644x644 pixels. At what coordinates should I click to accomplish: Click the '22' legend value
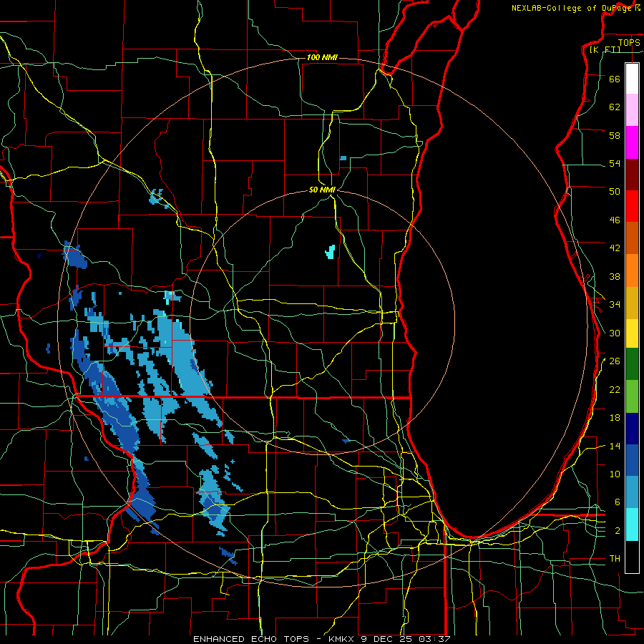[615, 390]
